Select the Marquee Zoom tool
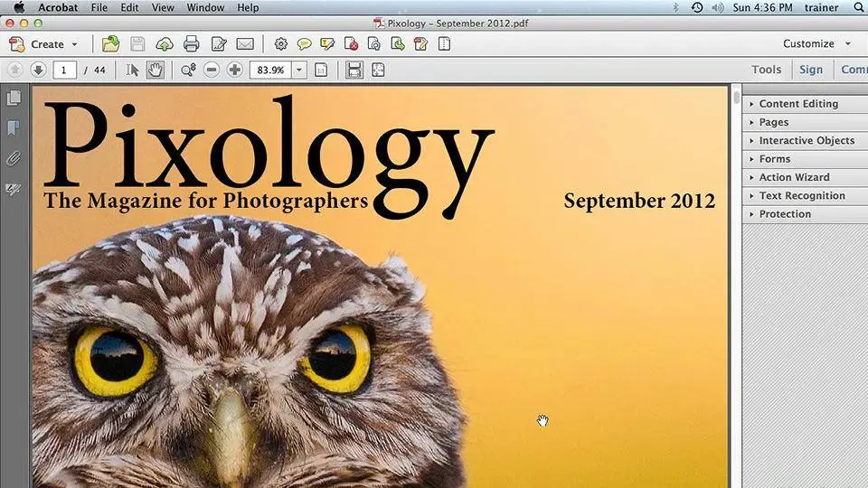Viewport: 868px width, 488px height. tap(188, 70)
